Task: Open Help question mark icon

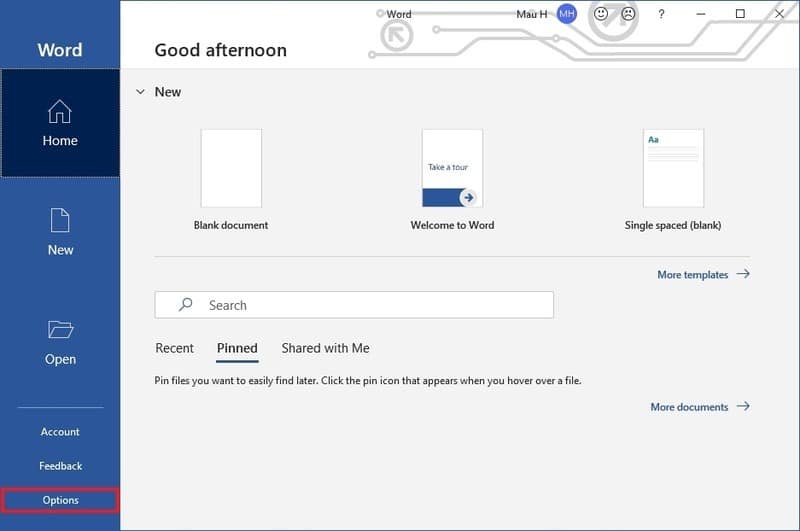Action: coord(661,14)
